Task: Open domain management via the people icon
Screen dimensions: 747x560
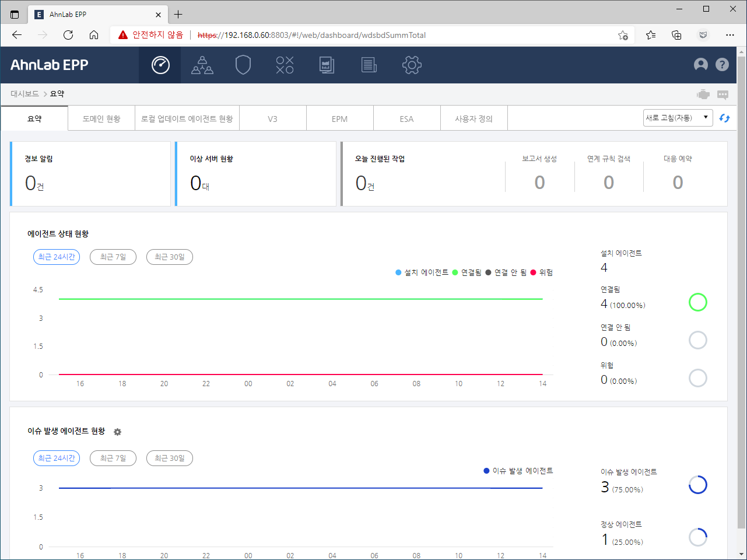Action: point(202,65)
